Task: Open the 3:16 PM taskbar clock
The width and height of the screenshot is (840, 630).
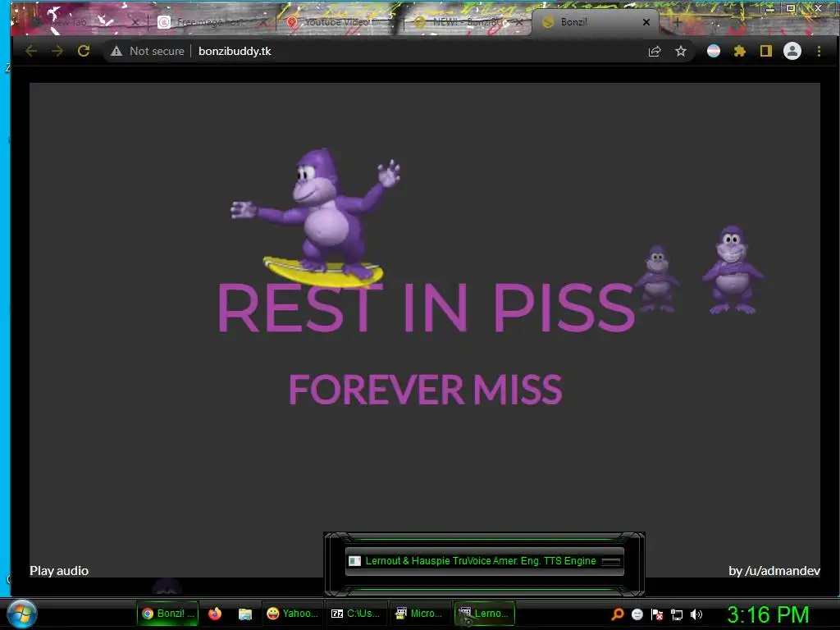Action: 768,614
